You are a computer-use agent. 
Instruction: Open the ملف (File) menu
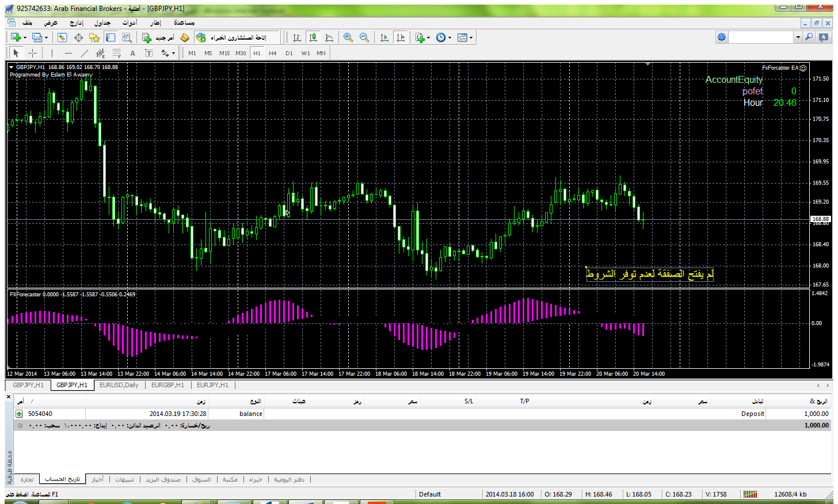pos(27,22)
